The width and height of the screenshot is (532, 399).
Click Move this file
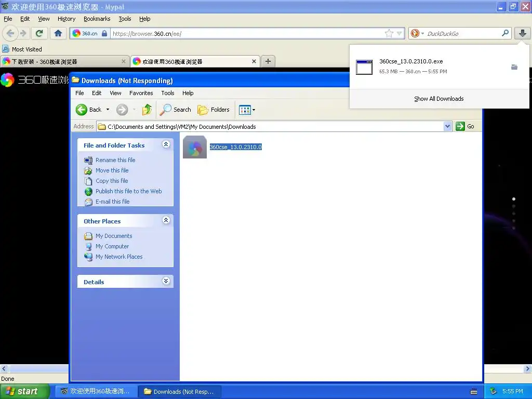point(112,170)
